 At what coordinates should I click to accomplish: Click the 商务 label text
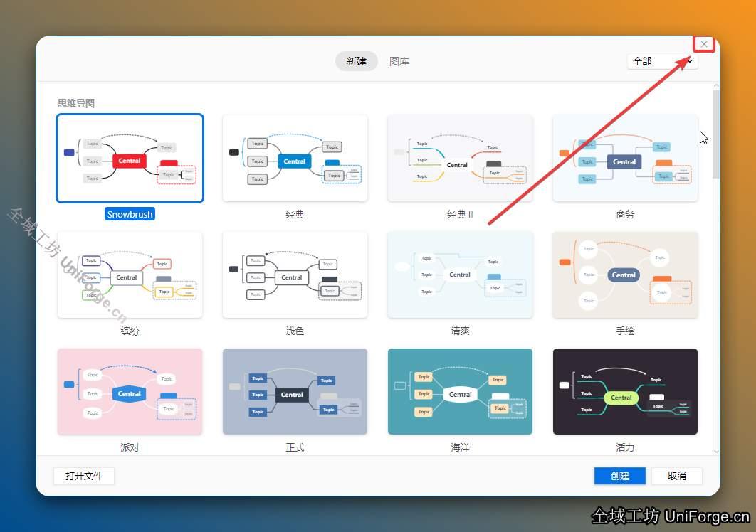pyautogui.click(x=625, y=214)
